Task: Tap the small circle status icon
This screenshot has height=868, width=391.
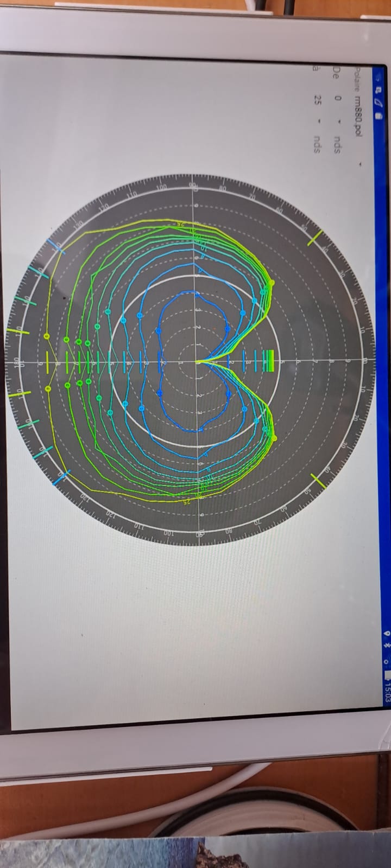Action: coord(387,661)
